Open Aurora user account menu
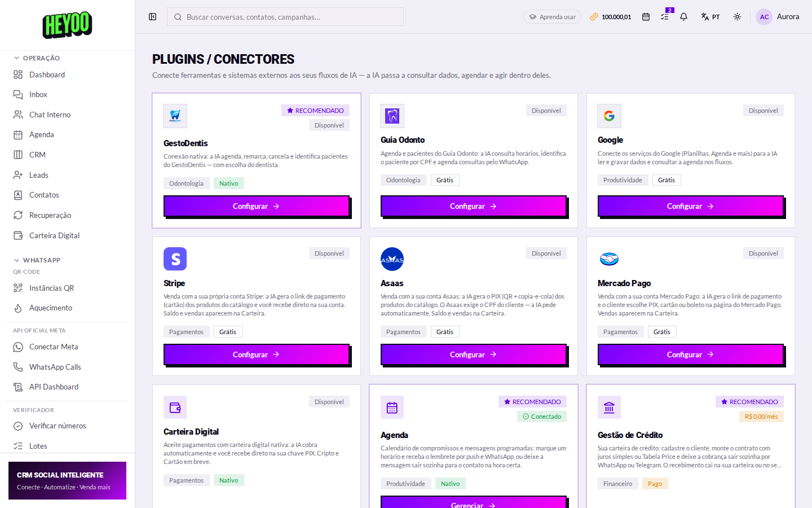The image size is (812, 508). point(778,17)
